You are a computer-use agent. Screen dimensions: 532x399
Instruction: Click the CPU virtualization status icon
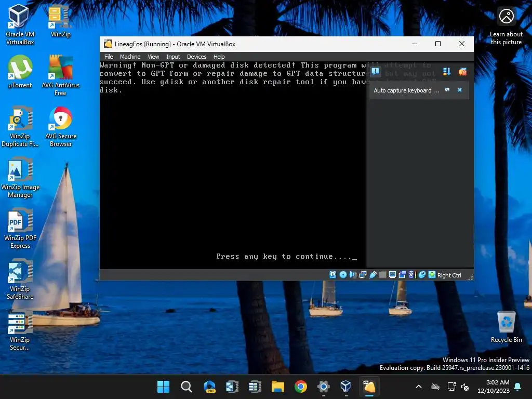(x=412, y=275)
